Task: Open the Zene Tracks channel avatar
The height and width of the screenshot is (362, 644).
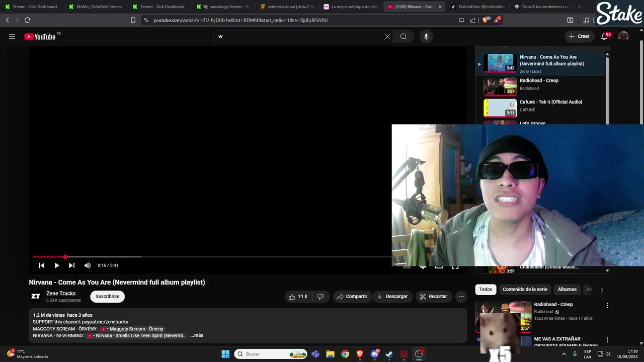Action: [36, 297]
